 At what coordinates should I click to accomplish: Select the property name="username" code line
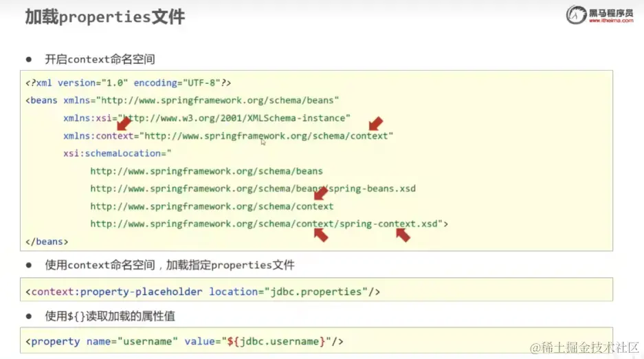click(x=184, y=341)
